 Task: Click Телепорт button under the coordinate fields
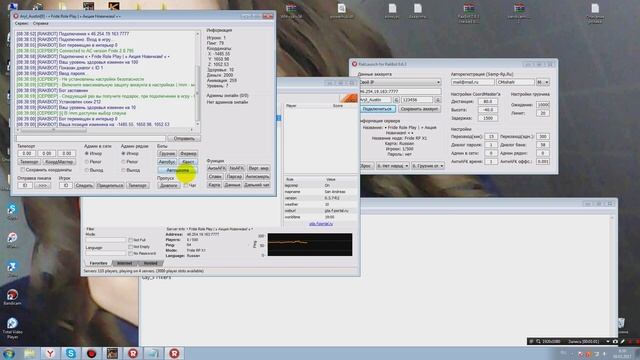tap(29, 162)
